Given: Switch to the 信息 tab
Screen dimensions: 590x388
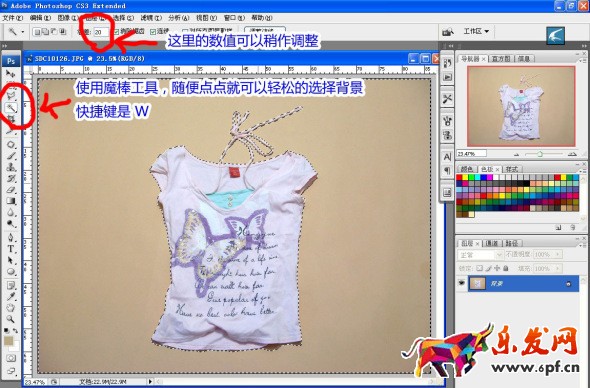Looking at the screenshot, I should 524,59.
